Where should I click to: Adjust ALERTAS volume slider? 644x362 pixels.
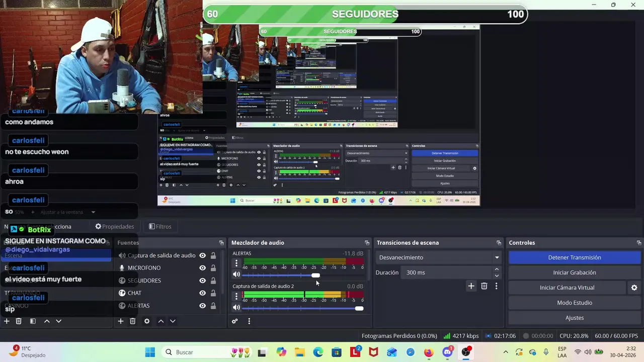point(315,275)
